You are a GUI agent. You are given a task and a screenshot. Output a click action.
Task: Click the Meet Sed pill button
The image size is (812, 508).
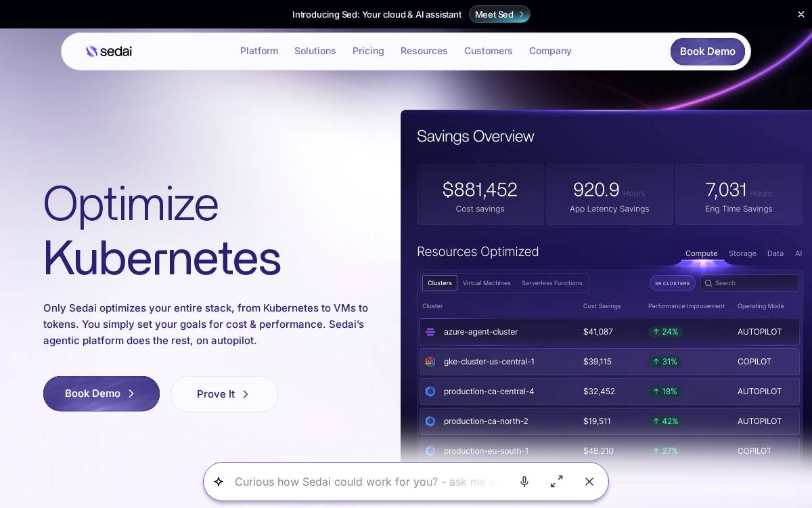click(499, 14)
